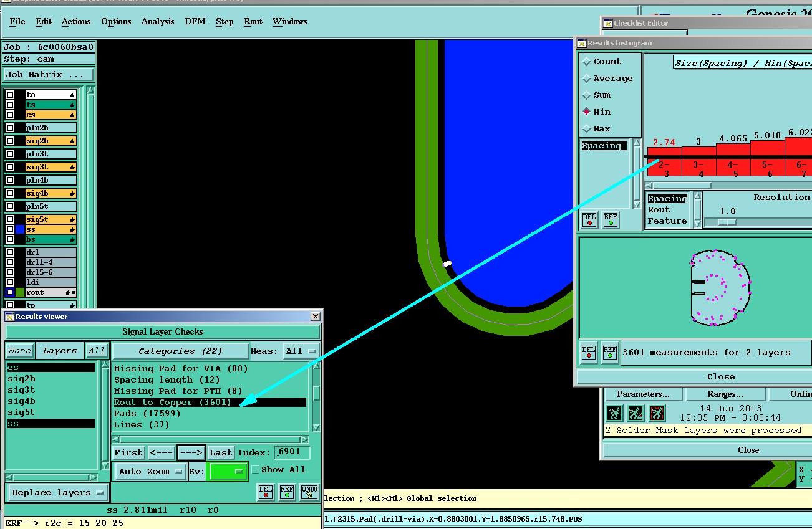
Task: Select 'Rout' in histogram category list
Action: [x=659, y=210]
